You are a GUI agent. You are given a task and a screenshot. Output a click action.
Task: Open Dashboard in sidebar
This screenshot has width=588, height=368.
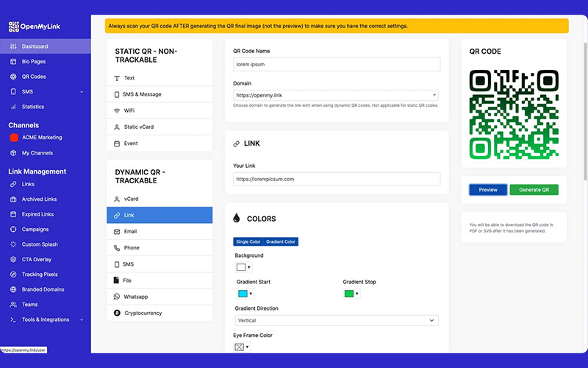[x=45, y=46]
